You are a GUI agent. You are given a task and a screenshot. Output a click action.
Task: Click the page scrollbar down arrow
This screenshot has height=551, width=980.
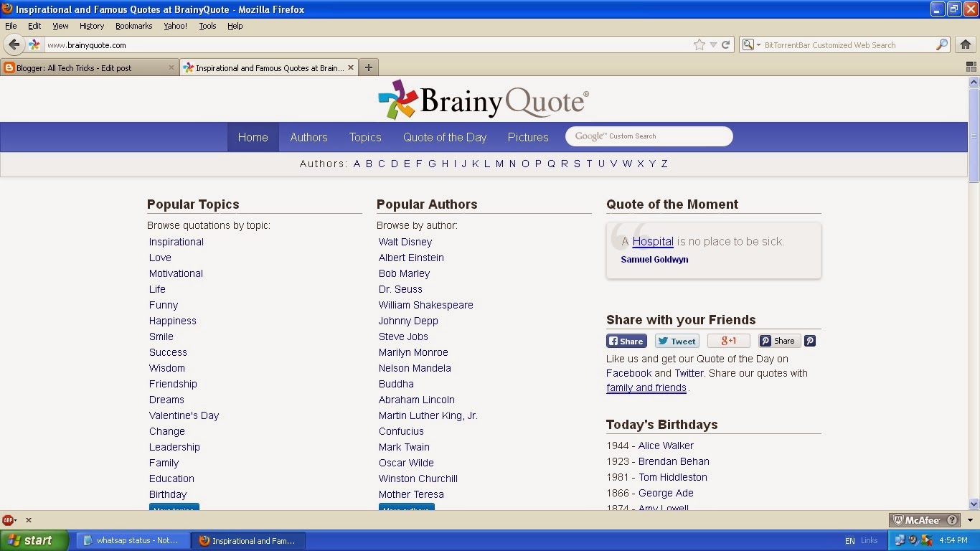[974, 504]
